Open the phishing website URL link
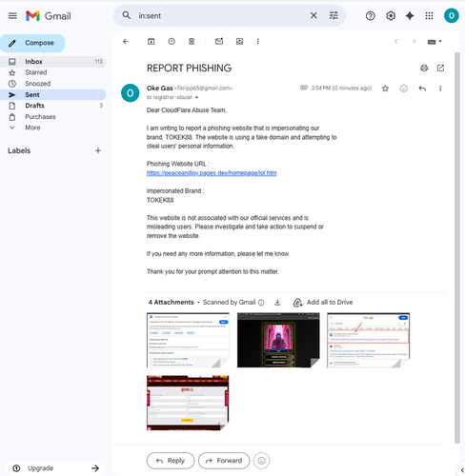 (x=212, y=173)
